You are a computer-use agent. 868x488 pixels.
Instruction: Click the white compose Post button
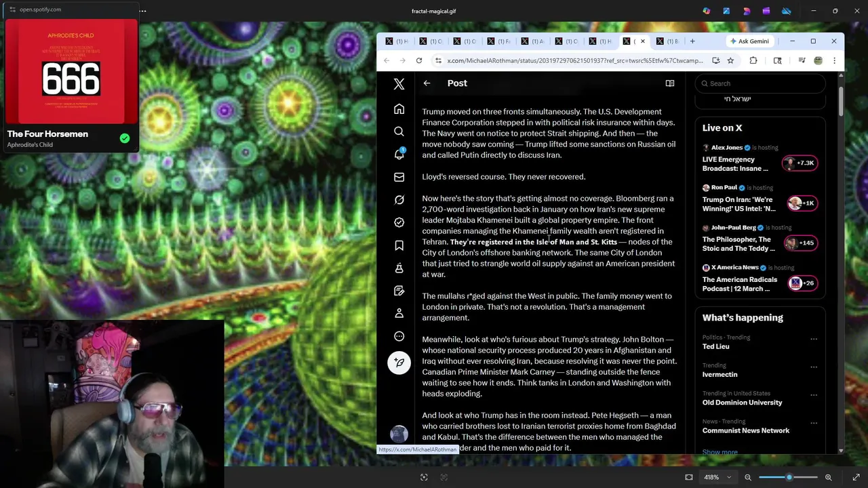399,363
